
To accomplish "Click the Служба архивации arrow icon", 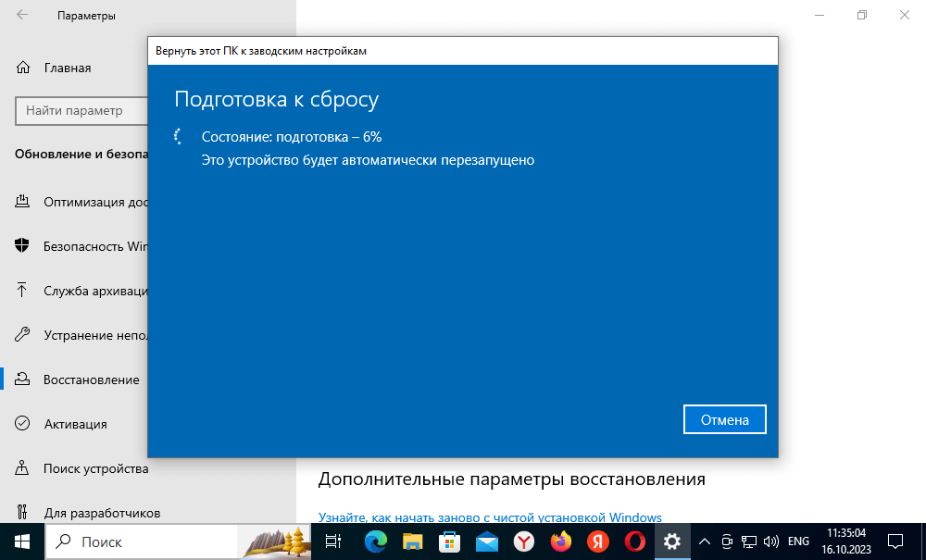I will click(x=22, y=291).
